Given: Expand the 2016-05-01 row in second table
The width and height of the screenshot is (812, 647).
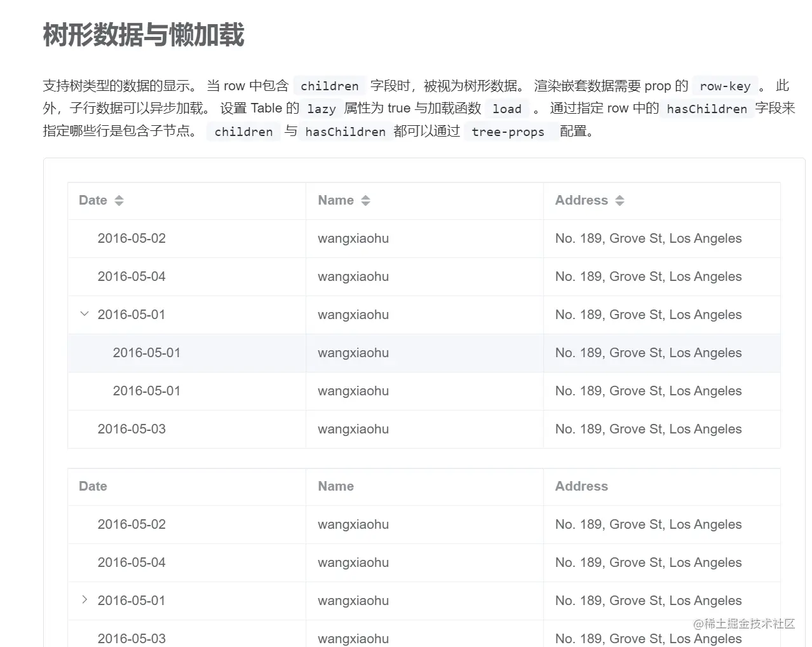Looking at the screenshot, I should [x=85, y=600].
